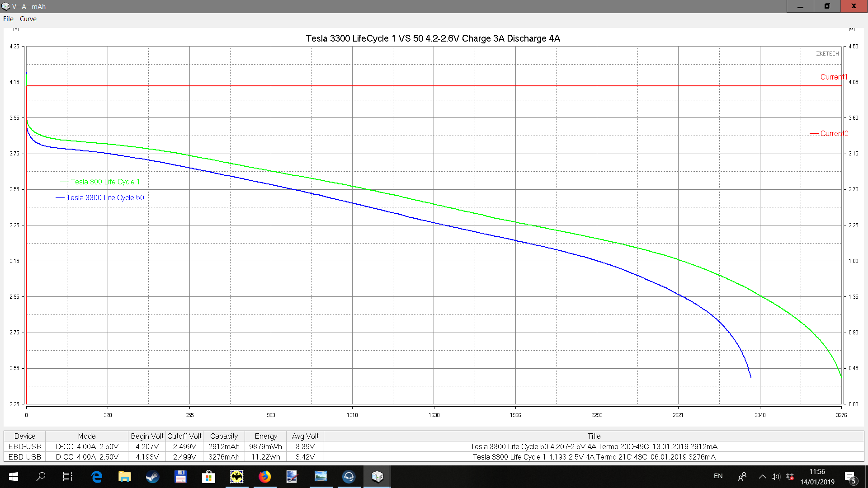Open Microsoft Edge from taskbar

coord(97,476)
